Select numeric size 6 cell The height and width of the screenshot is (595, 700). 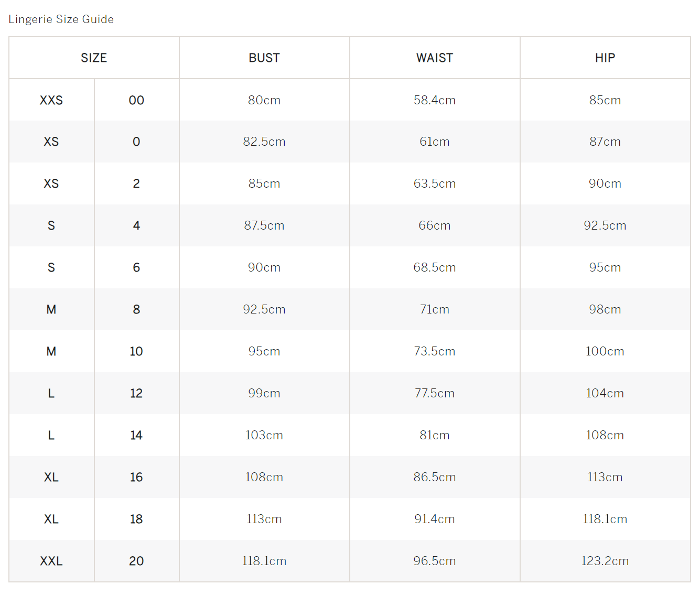tap(136, 268)
